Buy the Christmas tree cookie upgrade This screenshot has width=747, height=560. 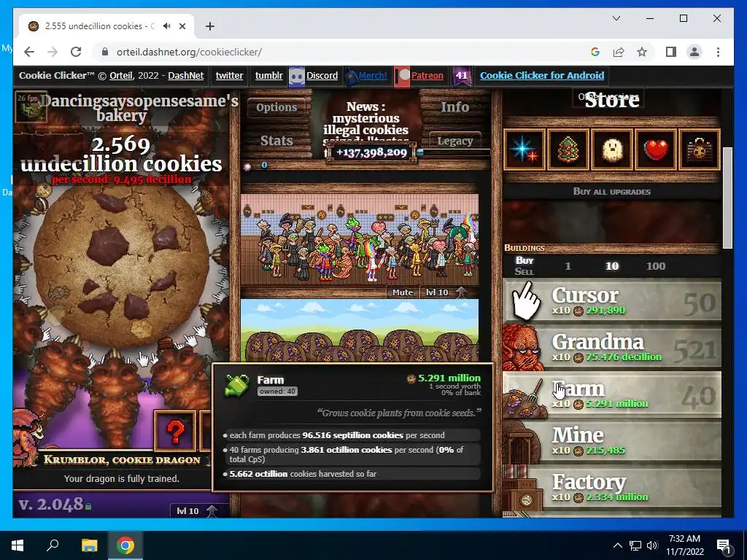click(568, 149)
